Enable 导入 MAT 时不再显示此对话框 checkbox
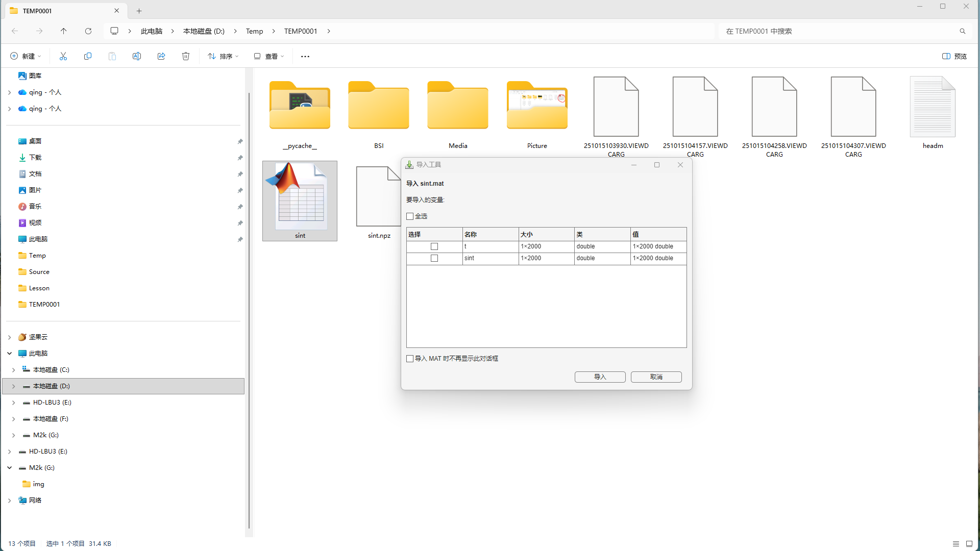The image size is (980, 551). [x=410, y=359]
